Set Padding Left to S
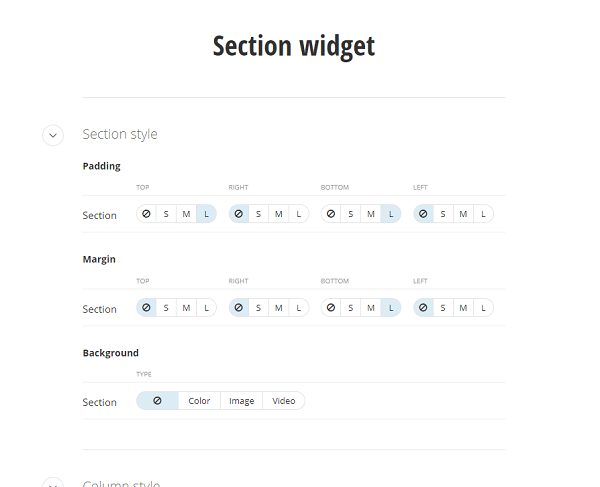Screen dimensions: 600x487 click(x=443, y=214)
